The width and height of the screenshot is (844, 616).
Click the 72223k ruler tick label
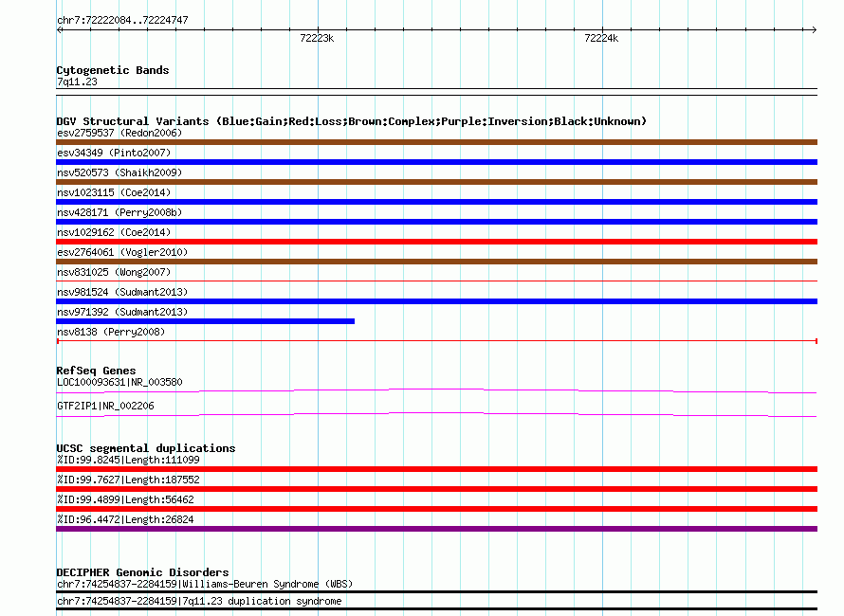click(x=317, y=38)
